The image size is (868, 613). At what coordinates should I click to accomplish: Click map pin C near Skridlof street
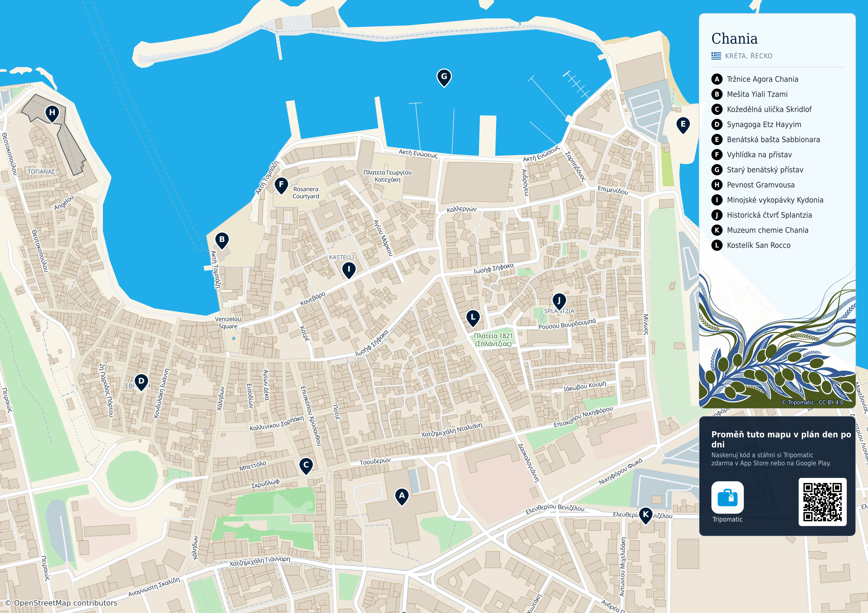point(306,466)
